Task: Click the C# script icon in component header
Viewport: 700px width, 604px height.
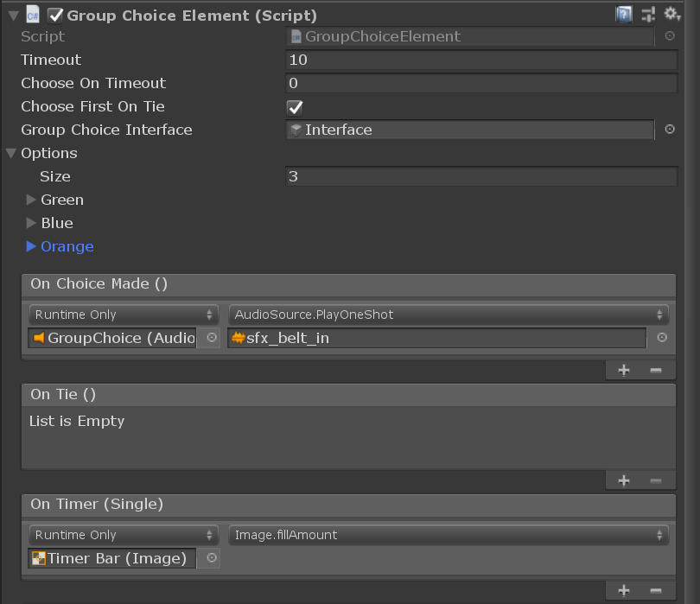Action: click(33, 15)
